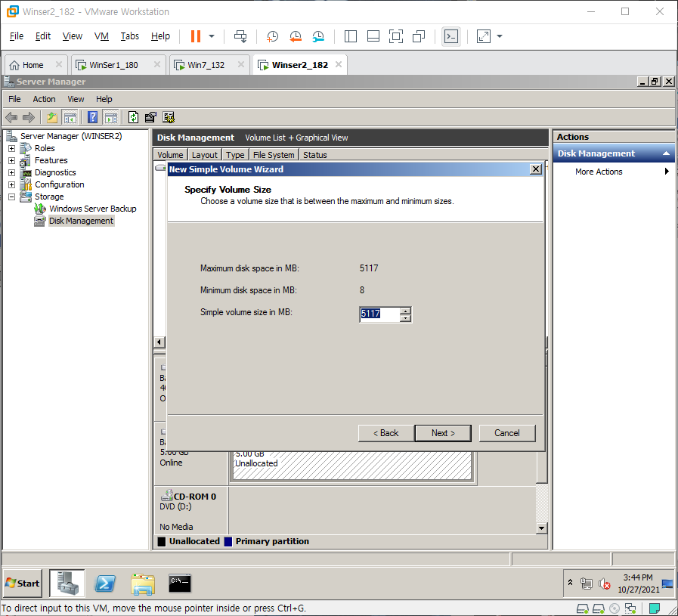Screen dimensions: 678x616
Task: Switch to Unity mode icon
Action: click(419, 36)
